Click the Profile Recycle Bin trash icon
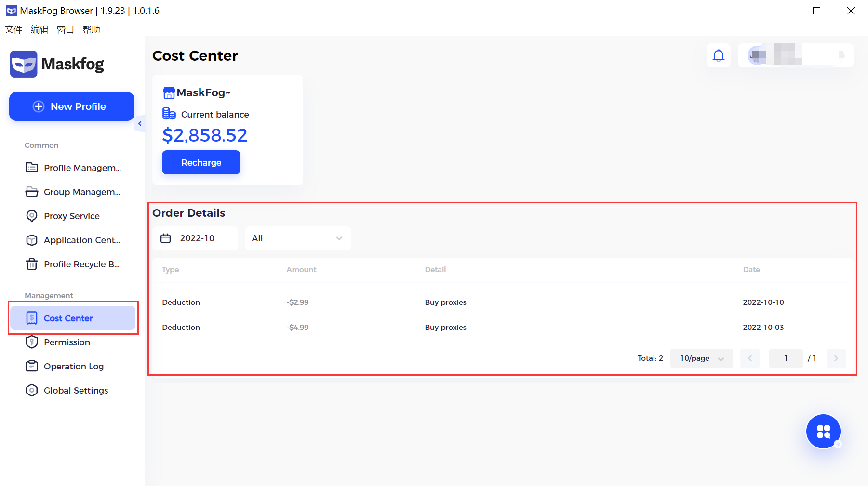This screenshot has height=486, width=868. (32, 264)
